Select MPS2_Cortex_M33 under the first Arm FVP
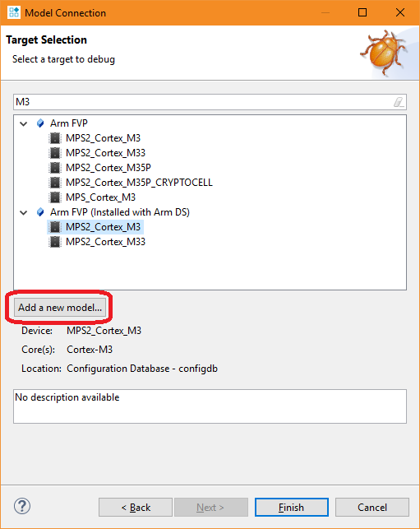The image size is (420, 529). [x=105, y=153]
